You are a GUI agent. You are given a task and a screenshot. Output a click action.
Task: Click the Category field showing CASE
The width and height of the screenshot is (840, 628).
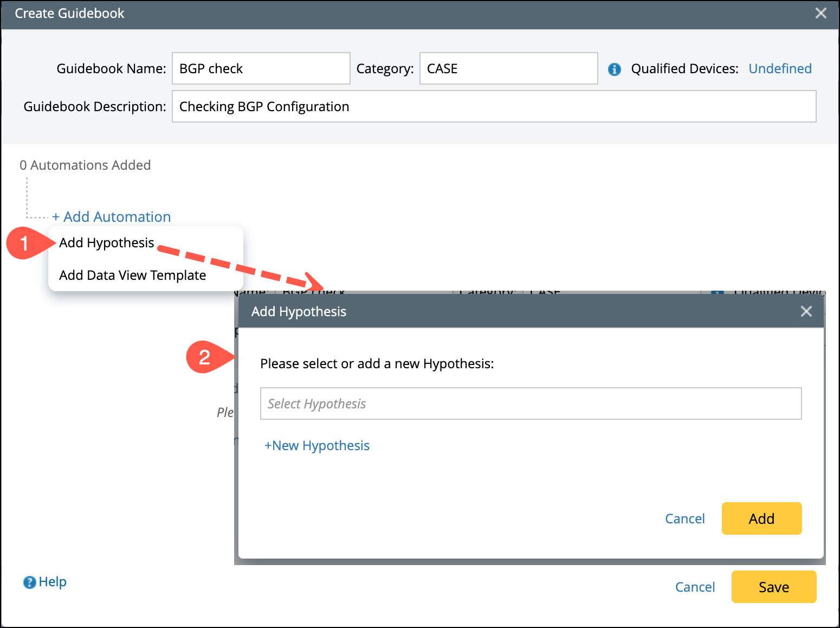point(508,69)
